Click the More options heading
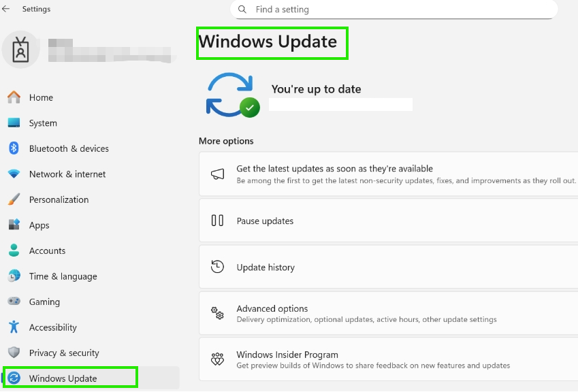 pyautogui.click(x=226, y=141)
